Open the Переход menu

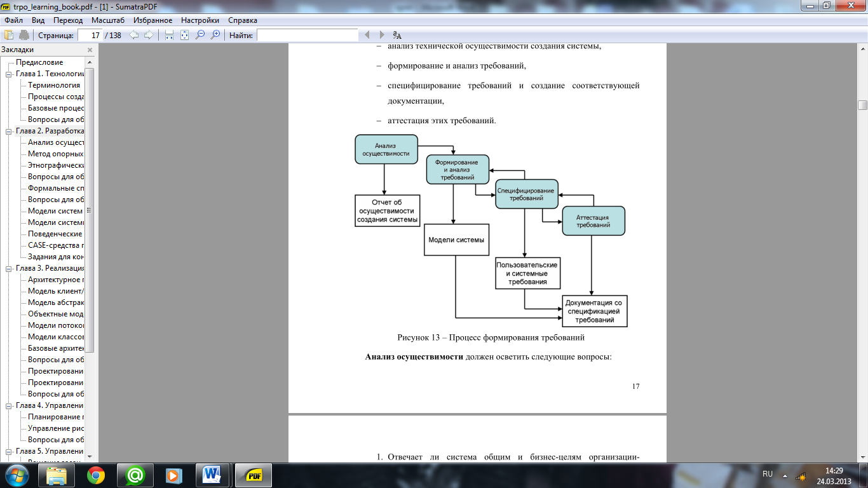68,20
